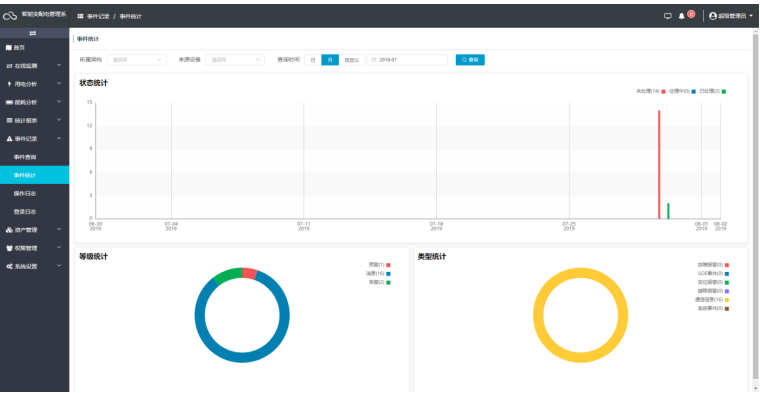Open 操作日志 submenu item

(34, 193)
